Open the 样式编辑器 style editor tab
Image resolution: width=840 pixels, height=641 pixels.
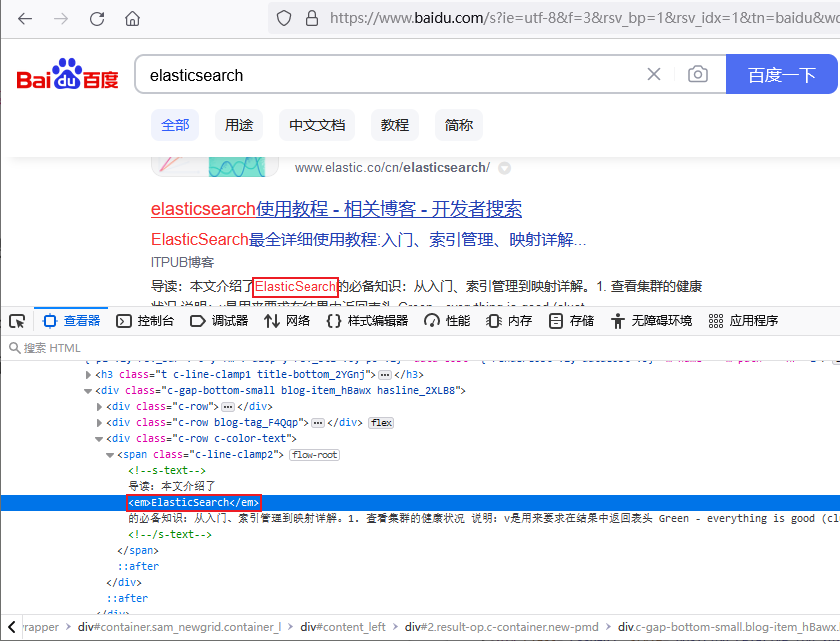[x=368, y=321]
